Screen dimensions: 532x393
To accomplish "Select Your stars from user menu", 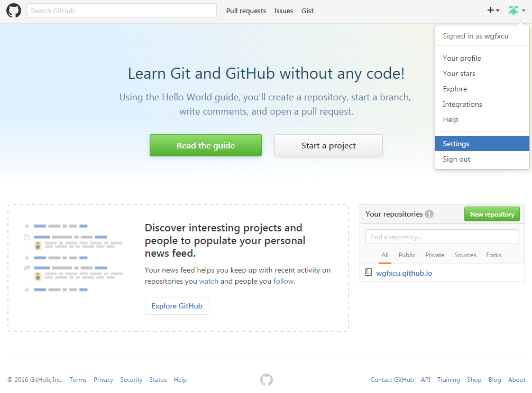I will tap(482, 73).
